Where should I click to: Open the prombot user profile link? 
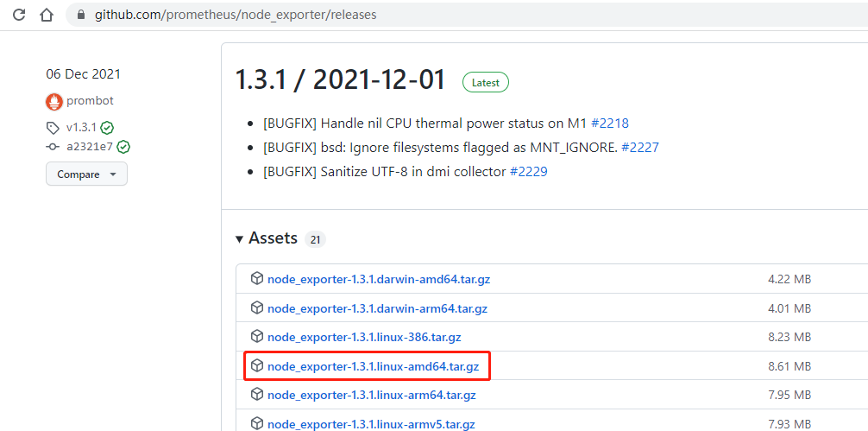pos(90,101)
